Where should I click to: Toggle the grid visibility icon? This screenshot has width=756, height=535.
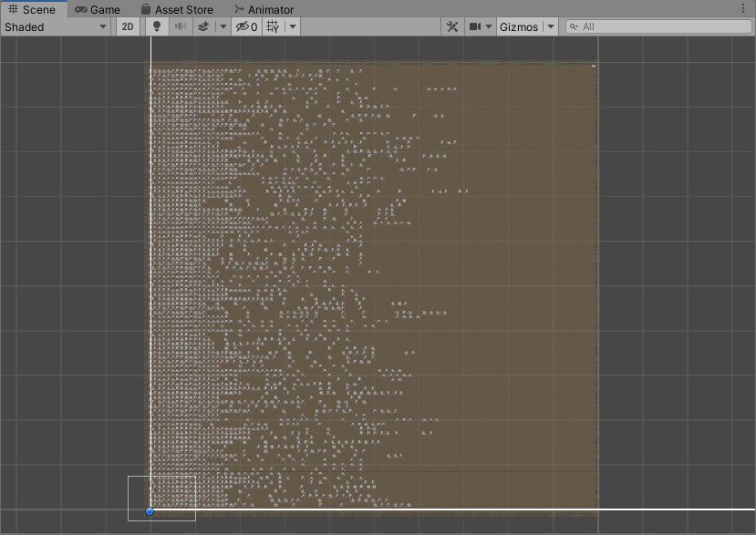pos(273,27)
